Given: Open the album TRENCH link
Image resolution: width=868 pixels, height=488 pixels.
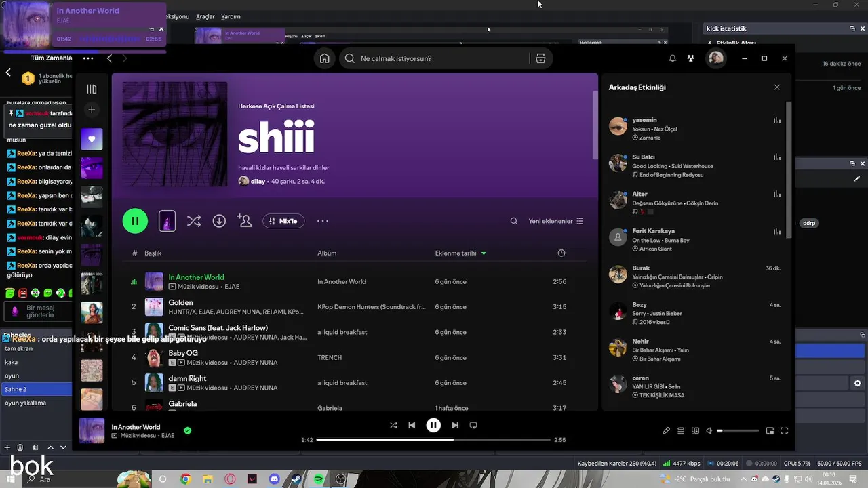Looking at the screenshot, I should point(330,357).
